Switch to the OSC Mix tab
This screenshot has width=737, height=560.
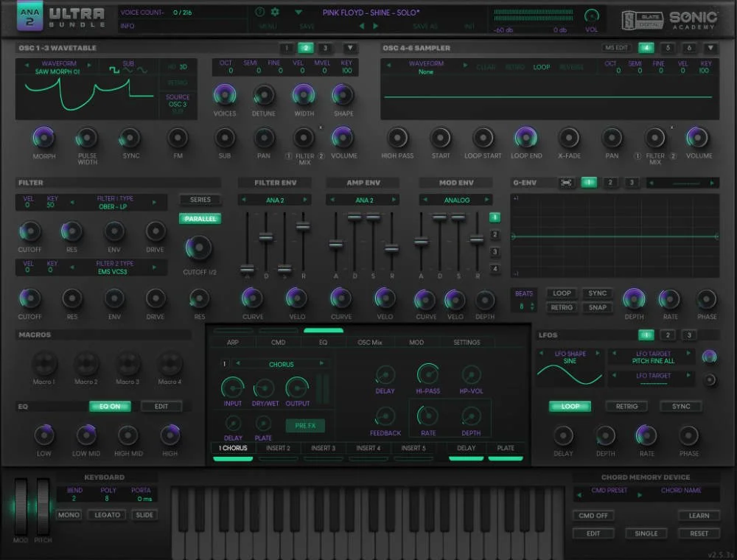[x=369, y=342]
